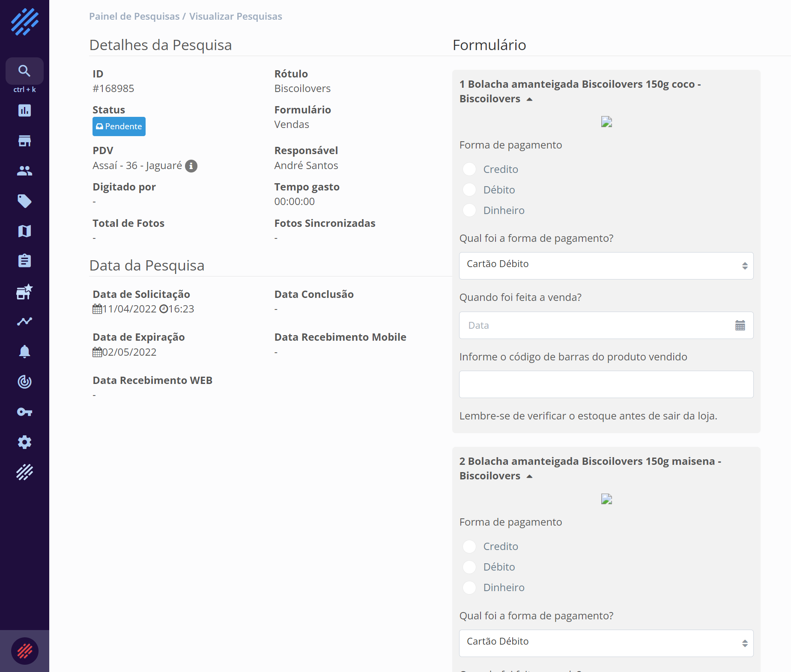Image resolution: width=791 pixels, height=672 pixels.
Task: Open the people/users sidebar icon
Action: pyautogui.click(x=24, y=171)
